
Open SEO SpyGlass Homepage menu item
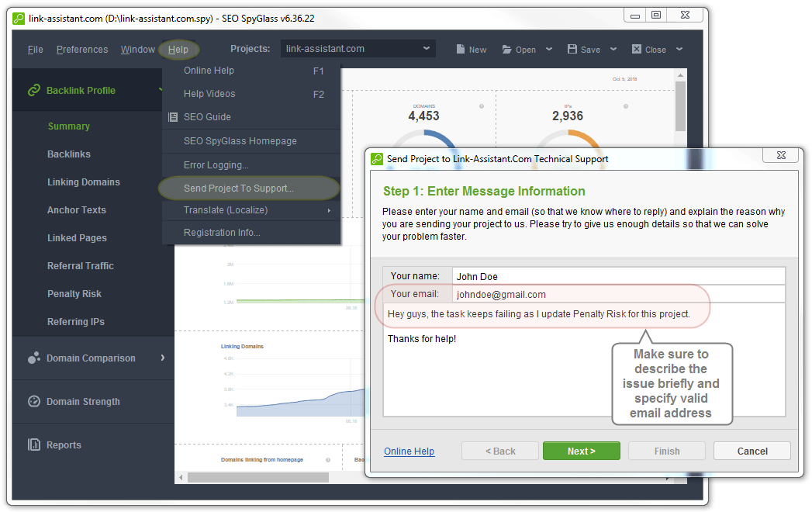[252, 141]
